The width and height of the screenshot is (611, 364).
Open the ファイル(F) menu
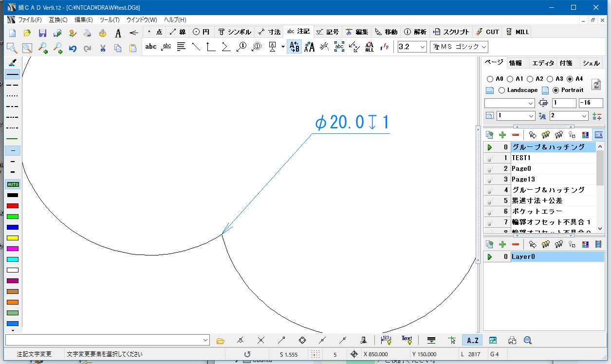coord(30,20)
